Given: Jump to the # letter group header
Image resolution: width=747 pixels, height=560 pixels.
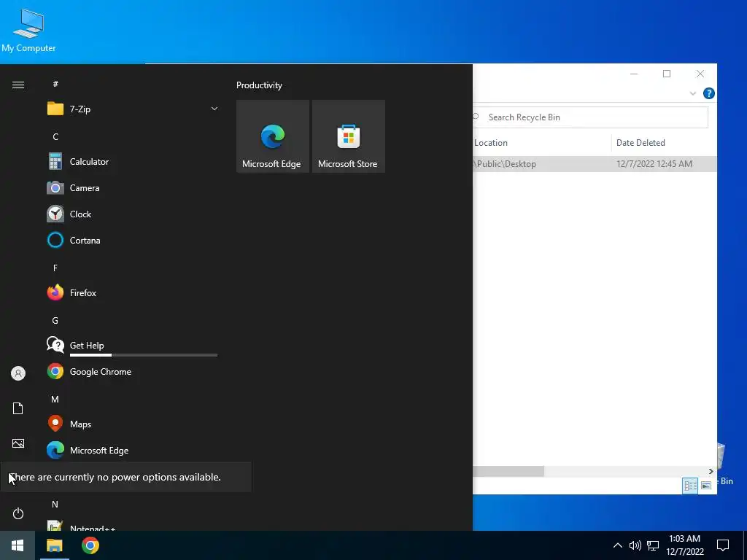Looking at the screenshot, I should (55, 85).
